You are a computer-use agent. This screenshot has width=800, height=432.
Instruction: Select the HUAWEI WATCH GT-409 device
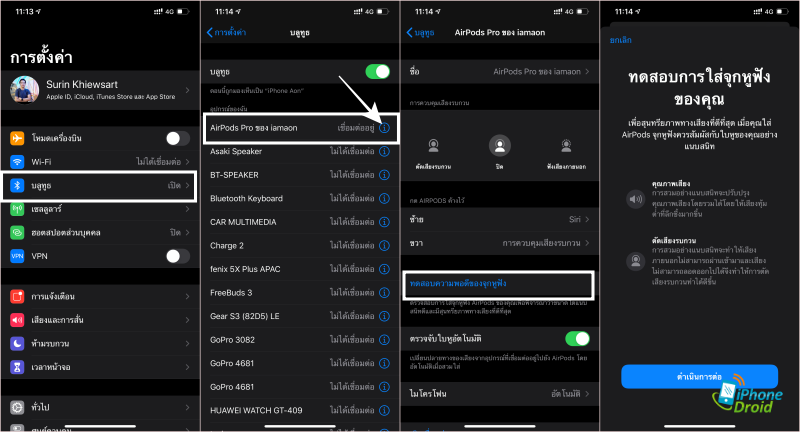(x=256, y=410)
